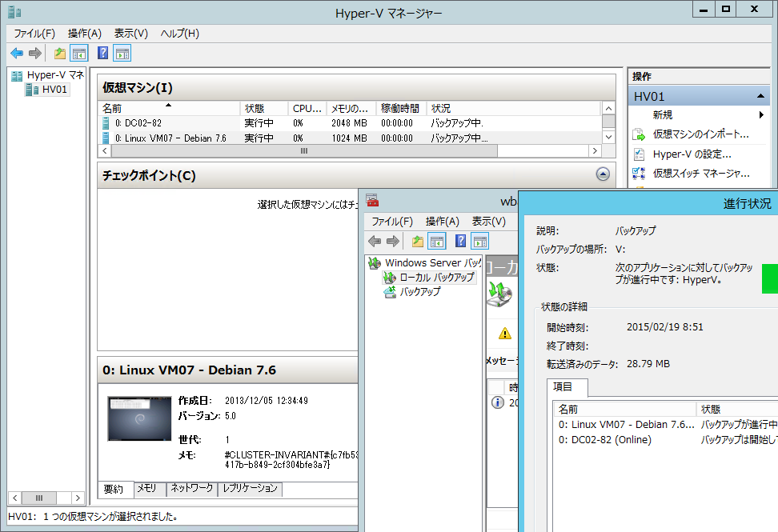Click the Import Virtual Machine icon in Actions pane

tap(639, 134)
